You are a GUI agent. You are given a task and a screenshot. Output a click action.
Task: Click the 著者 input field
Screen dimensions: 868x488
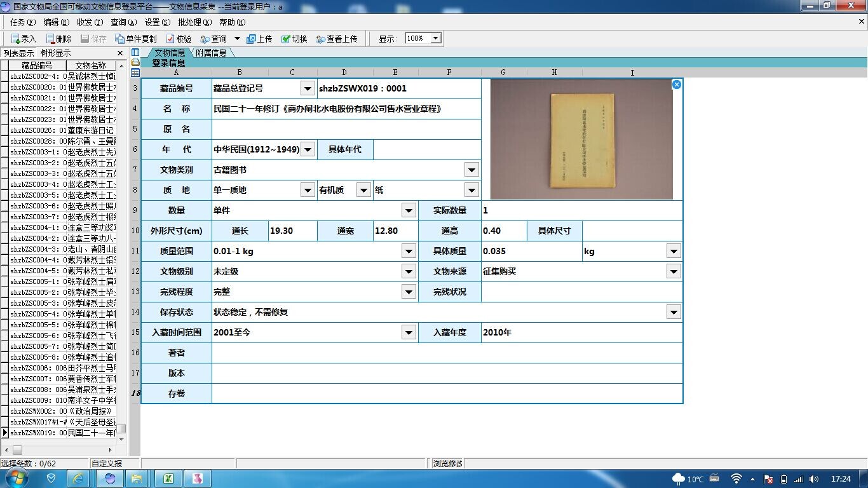click(447, 353)
